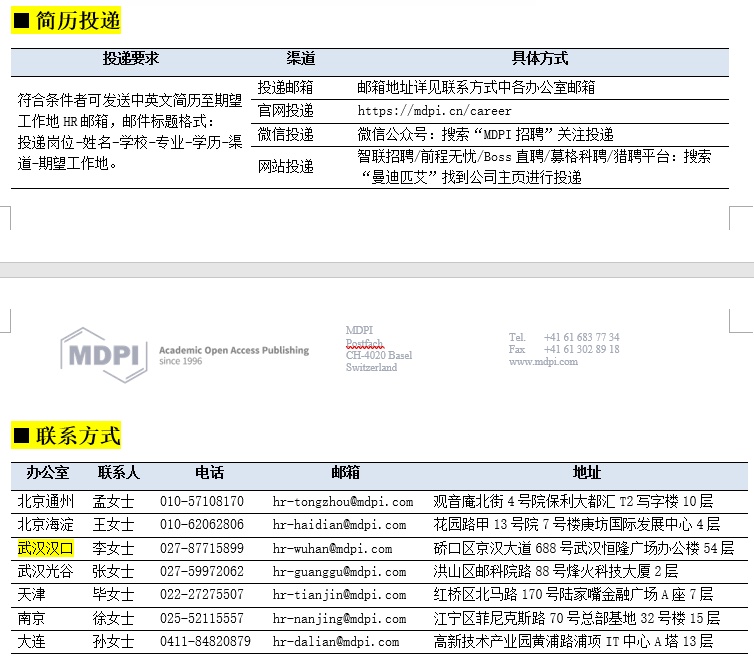The height and width of the screenshot is (669, 754).
Task: Click the address 洪山区邮科院路88号
Action: [x=499, y=571]
